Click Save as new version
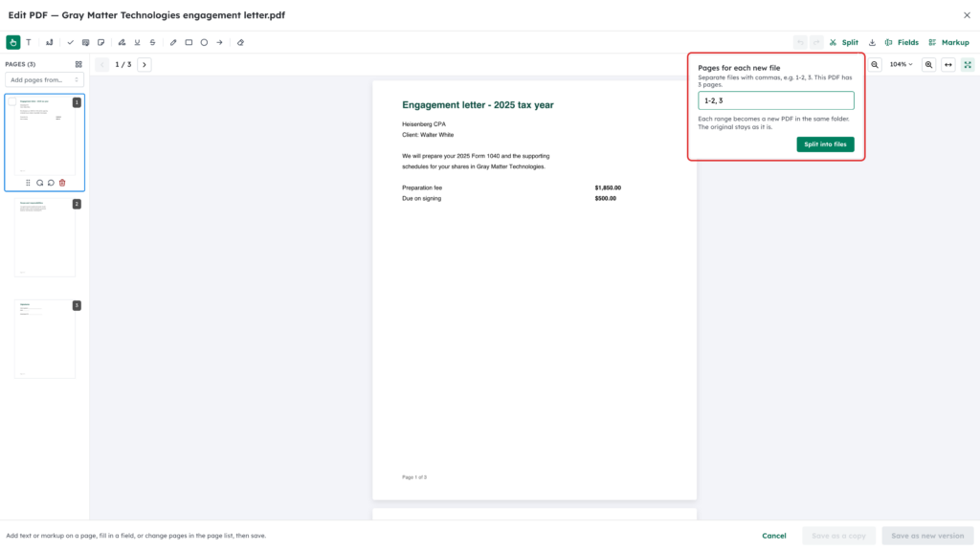 927,536
